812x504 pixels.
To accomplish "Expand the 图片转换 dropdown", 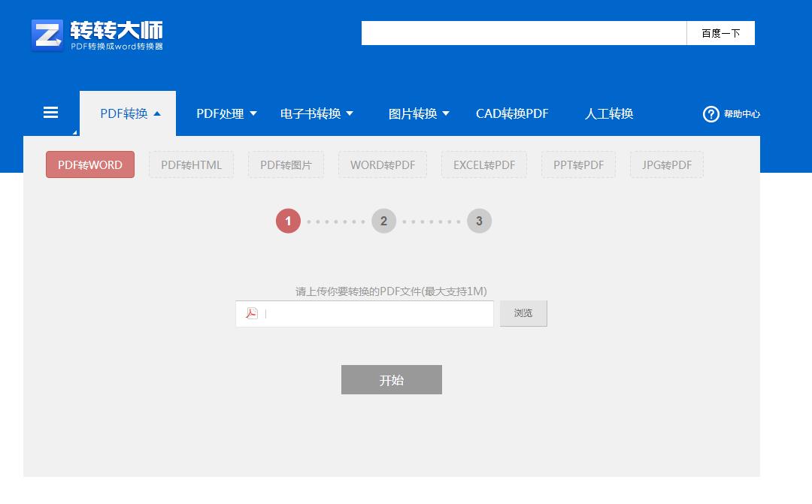I will (418, 113).
